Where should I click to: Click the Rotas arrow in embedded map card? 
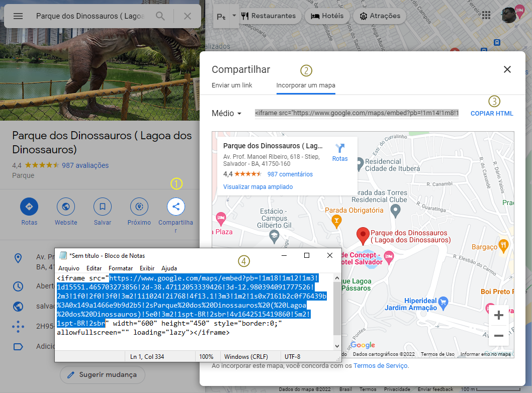tap(339, 148)
